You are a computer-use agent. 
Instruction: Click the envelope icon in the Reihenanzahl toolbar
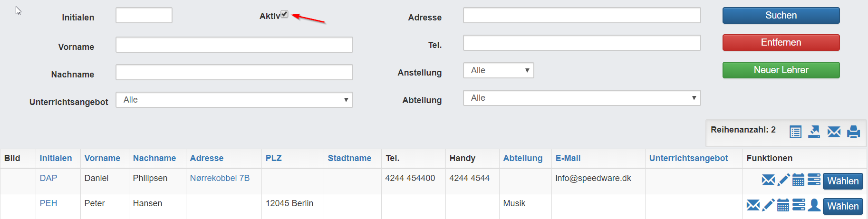[x=834, y=132]
